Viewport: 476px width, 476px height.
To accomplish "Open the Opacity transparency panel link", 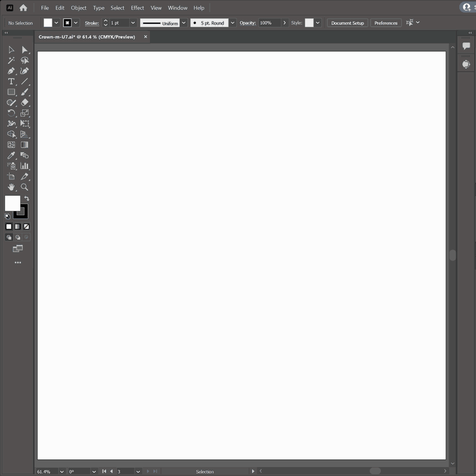I will (248, 23).
